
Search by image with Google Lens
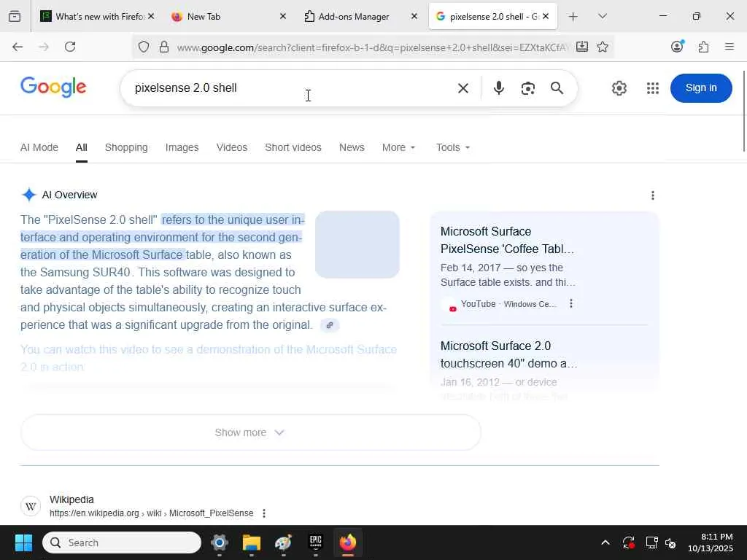527,88
